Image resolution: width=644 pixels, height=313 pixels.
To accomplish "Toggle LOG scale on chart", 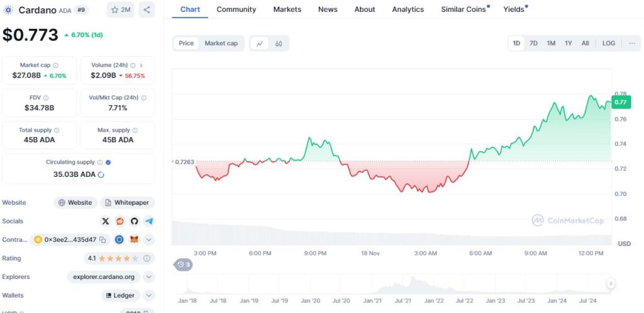I will [609, 43].
